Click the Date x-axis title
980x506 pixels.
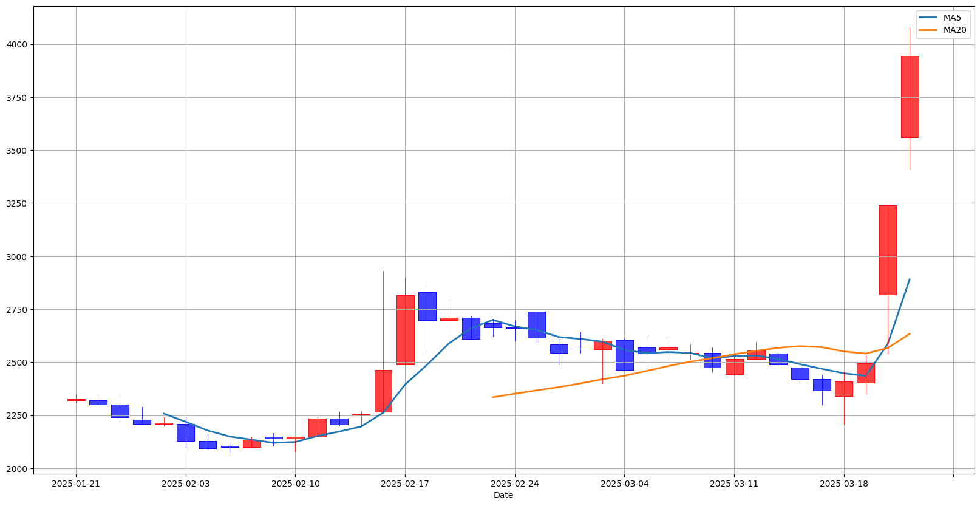pos(503,496)
